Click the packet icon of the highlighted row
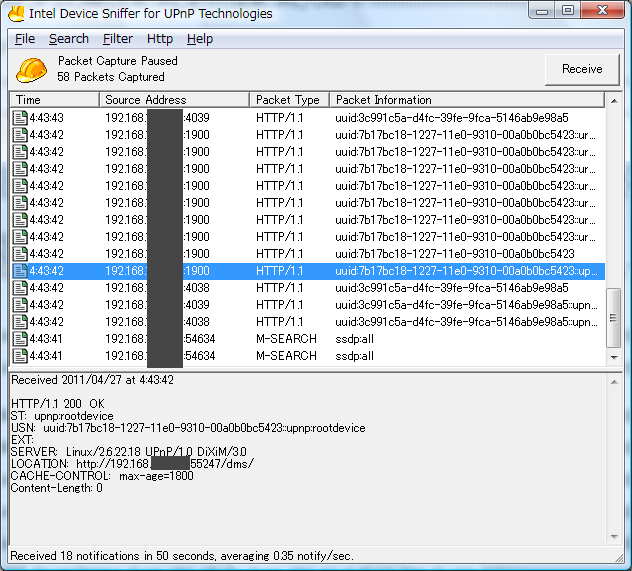 [x=20, y=271]
